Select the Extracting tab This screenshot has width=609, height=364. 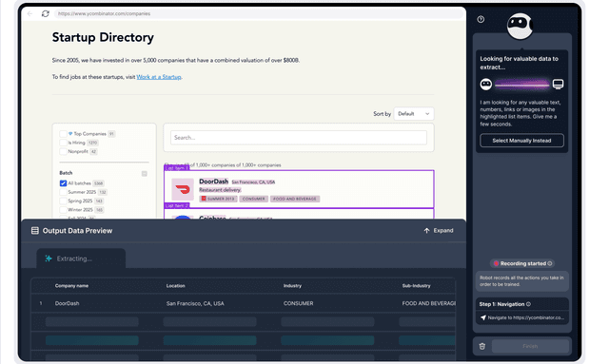(x=81, y=259)
